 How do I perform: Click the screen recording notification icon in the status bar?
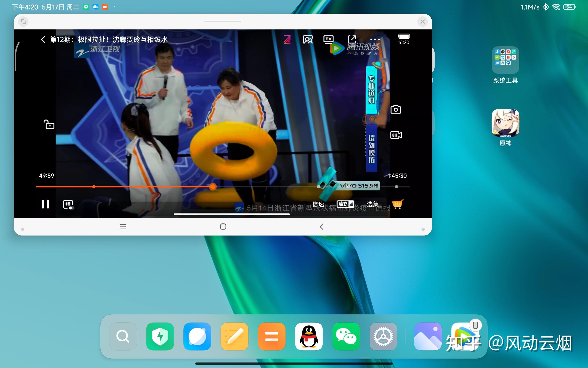(105, 7)
